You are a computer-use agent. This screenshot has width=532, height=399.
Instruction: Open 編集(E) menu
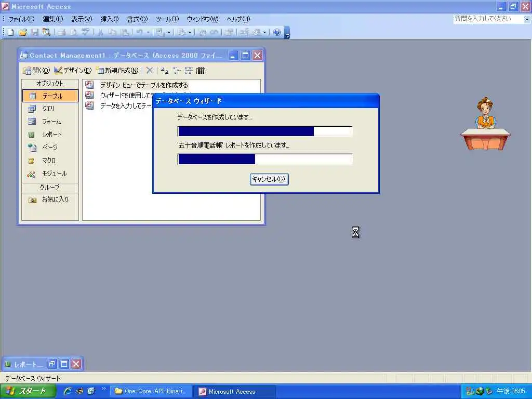pyautogui.click(x=53, y=19)
